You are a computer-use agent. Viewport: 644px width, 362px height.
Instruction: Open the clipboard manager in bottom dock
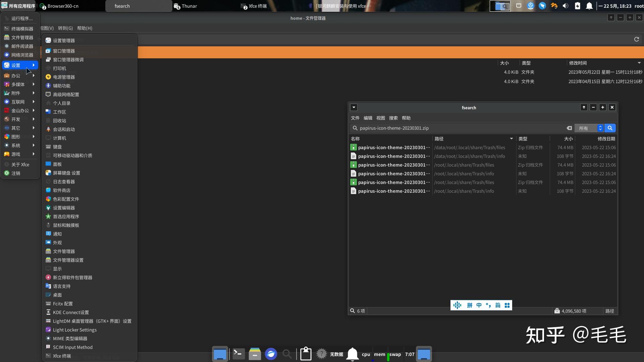[x=306, y=354]
